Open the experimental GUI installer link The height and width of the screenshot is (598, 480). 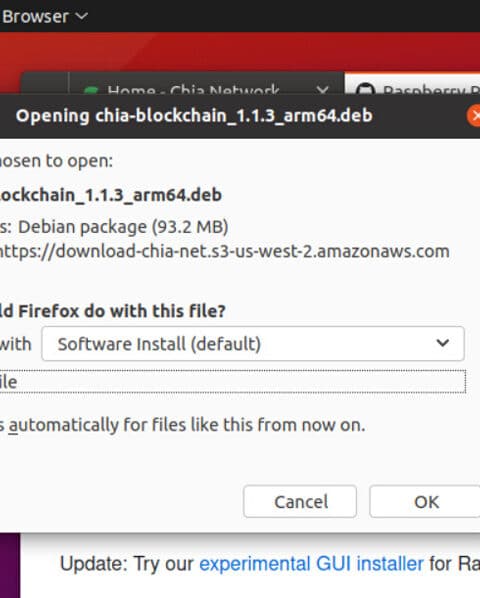[x=311, y=564]
